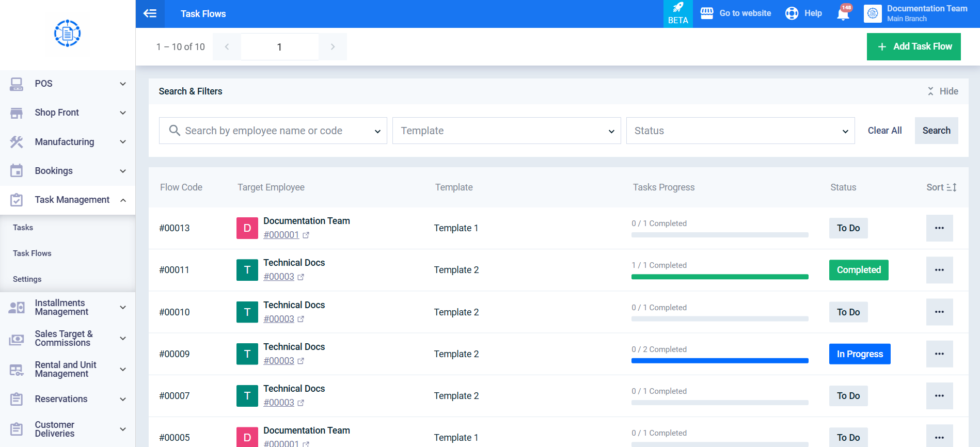This screenshot has height=447, width=980.
Task: Click progress bar of flow #00013
Action: coord(720,235)
